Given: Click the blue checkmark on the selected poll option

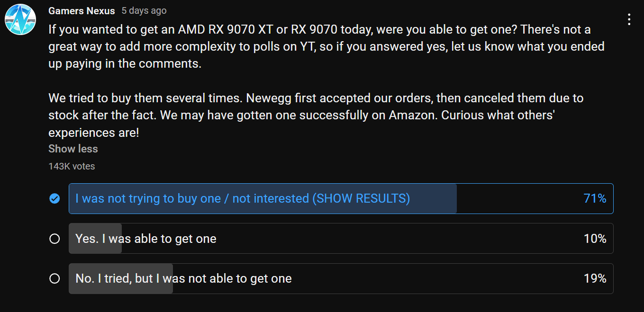Looking at the screenshot, I should point(54,198).
